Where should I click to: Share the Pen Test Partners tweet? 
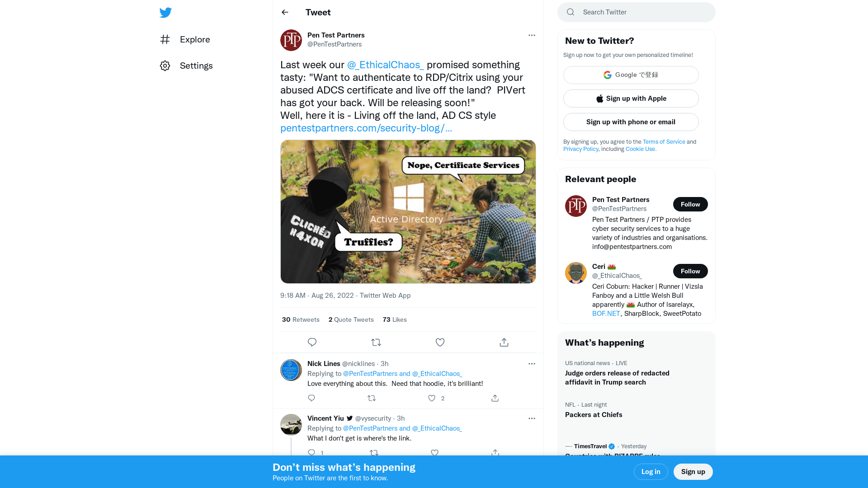tap(504, 342)
